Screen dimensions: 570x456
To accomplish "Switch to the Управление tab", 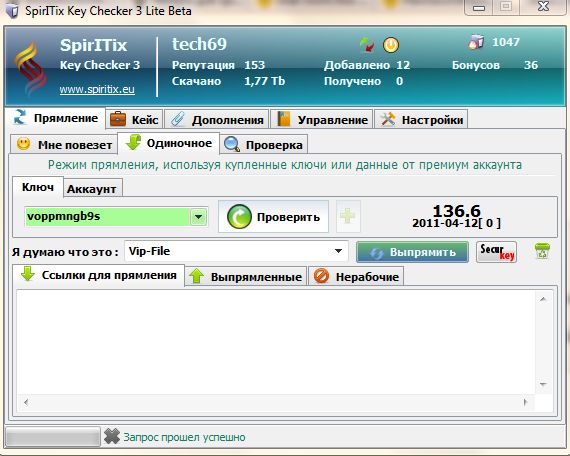I will 322,119.
